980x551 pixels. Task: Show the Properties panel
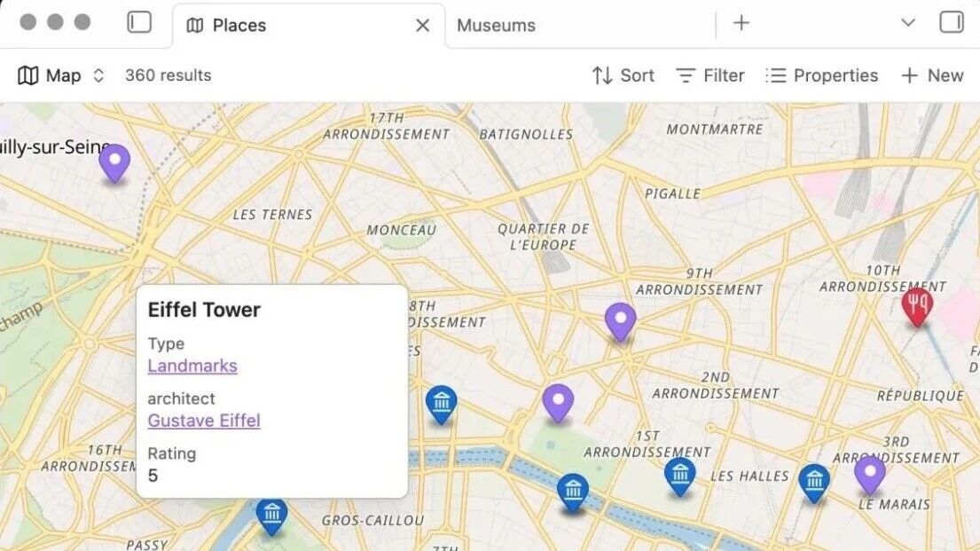click(x=821, y=75)
